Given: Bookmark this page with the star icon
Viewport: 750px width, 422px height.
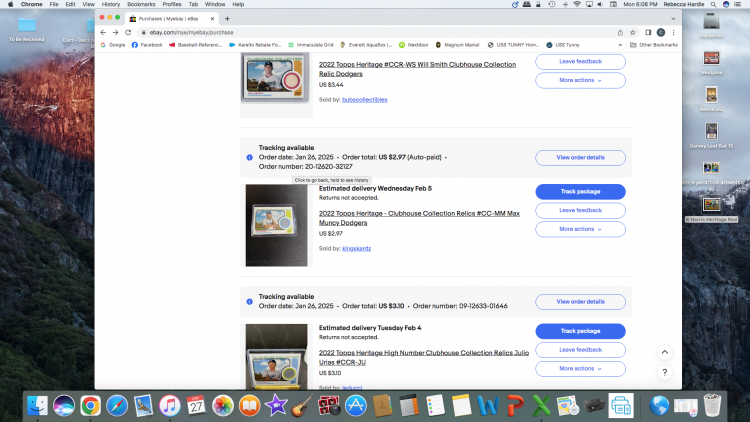Looking at the screenshot, I should pos(633,33).
